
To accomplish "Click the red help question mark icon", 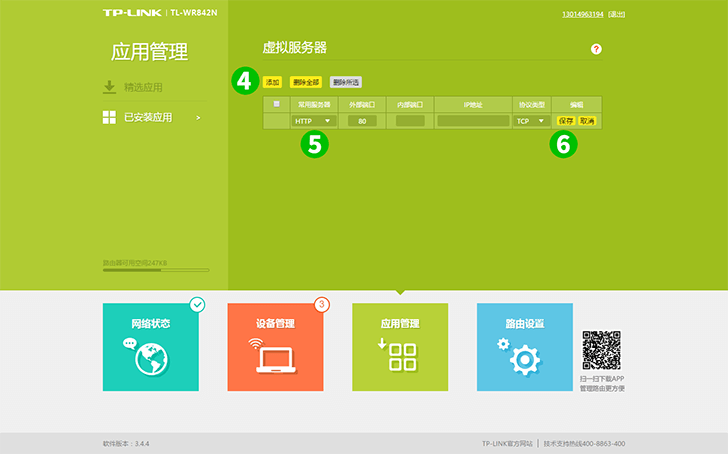I will tap(596, 49).
